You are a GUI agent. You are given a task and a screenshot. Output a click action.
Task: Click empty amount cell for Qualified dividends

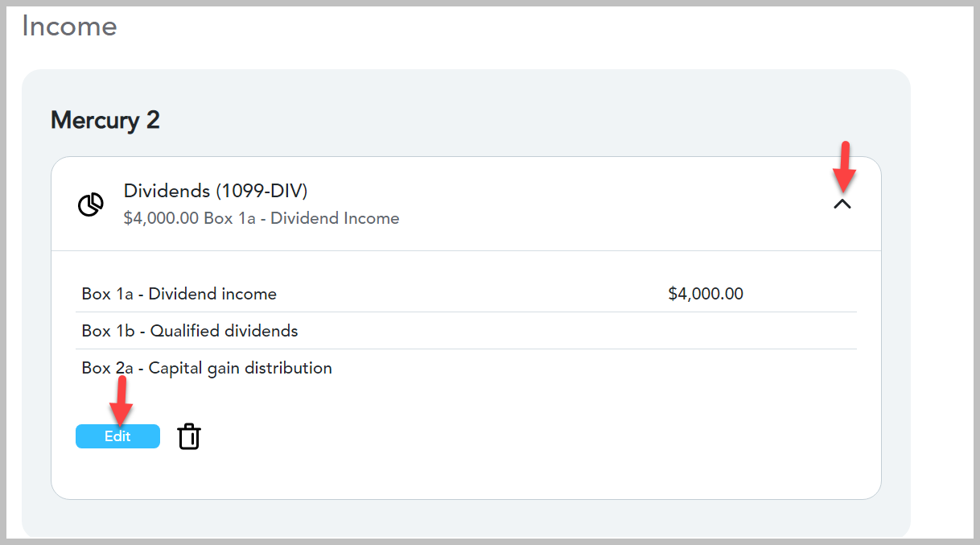tap(706, 331)
